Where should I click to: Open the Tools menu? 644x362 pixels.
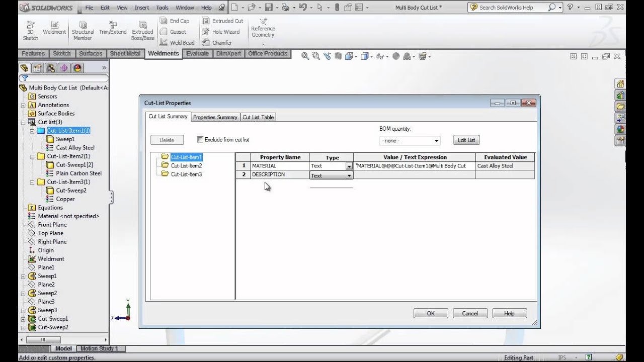click(x=162, y=8)
